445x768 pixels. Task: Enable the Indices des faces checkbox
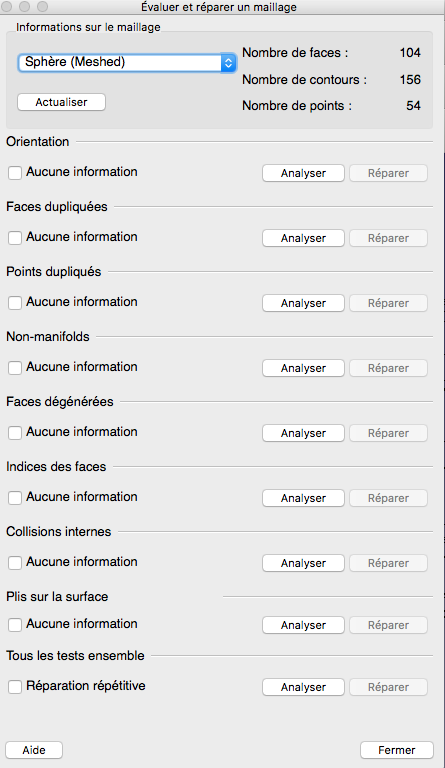click(x=15, y=498)
